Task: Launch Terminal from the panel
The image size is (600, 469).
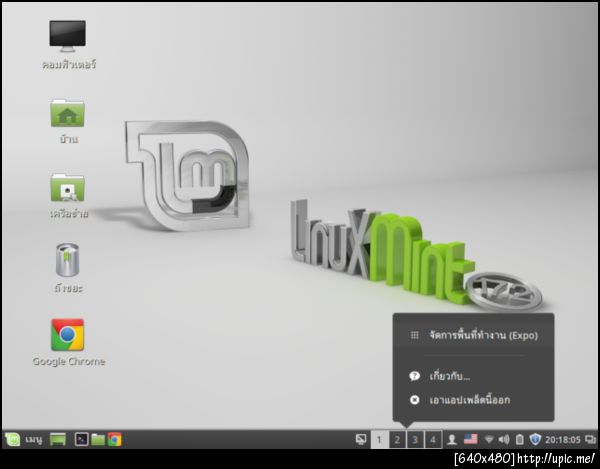Action: (81, 439)
